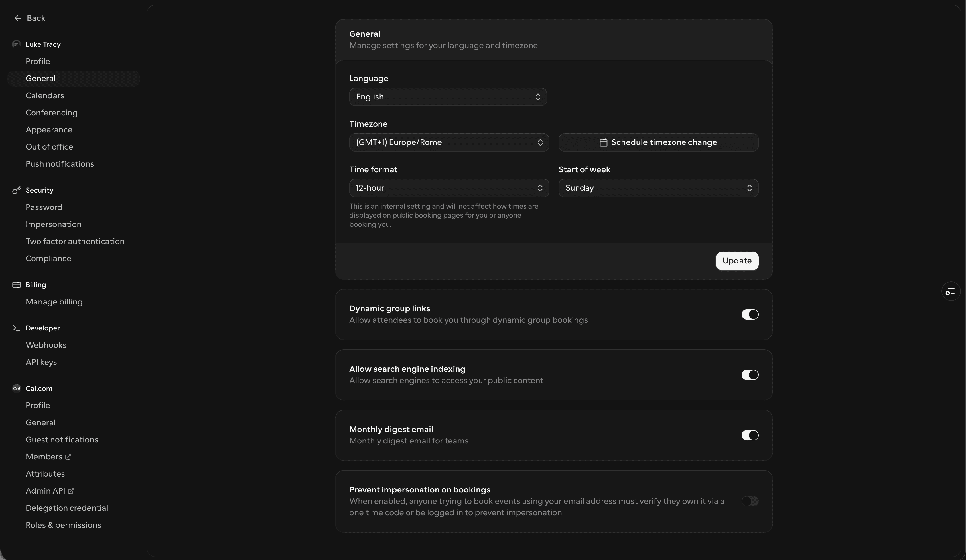Click Schedule timezone change button
966x560 pixels.
(658, 142)
